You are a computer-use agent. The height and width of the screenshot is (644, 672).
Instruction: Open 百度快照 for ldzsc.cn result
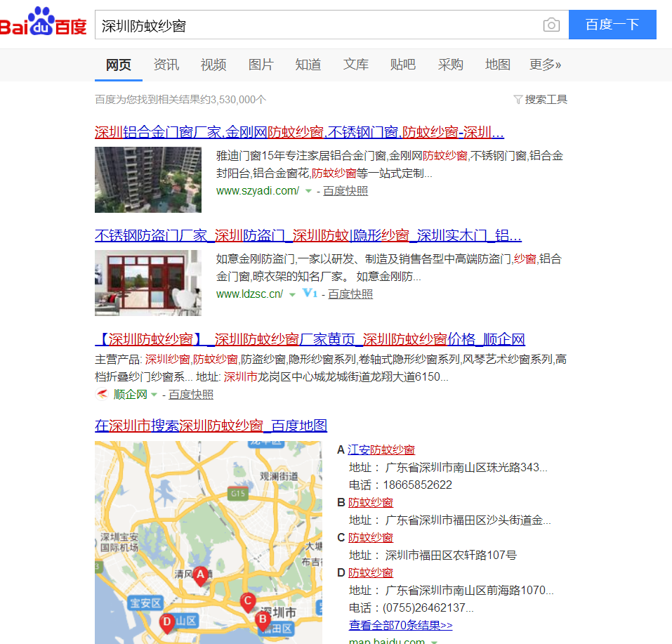tap(350, 294)
